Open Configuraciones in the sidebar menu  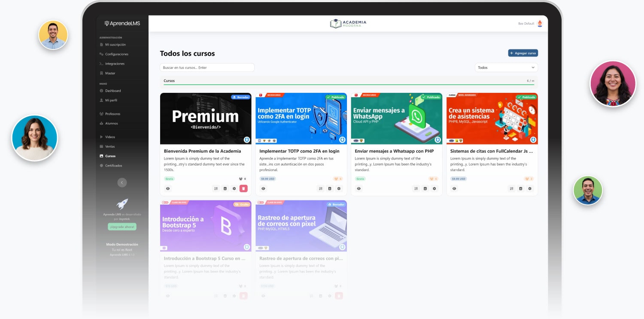[x=116, y=54]
